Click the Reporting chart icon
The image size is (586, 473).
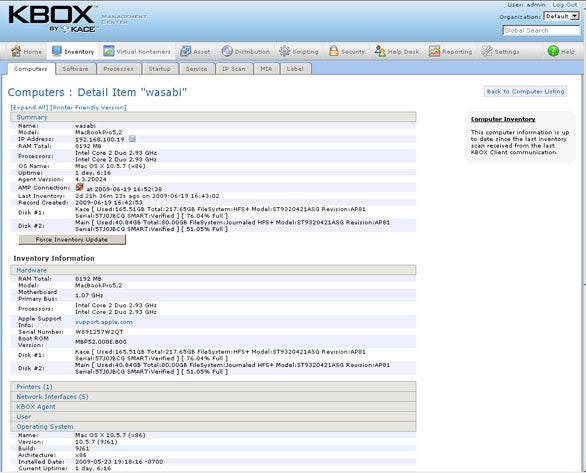[434, 51]
